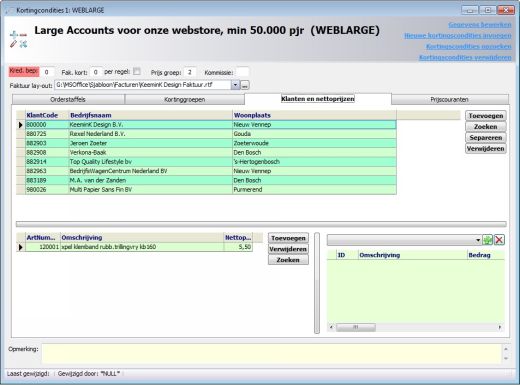
Task: Click the pencil edit icon
Action: click(13, 44)
